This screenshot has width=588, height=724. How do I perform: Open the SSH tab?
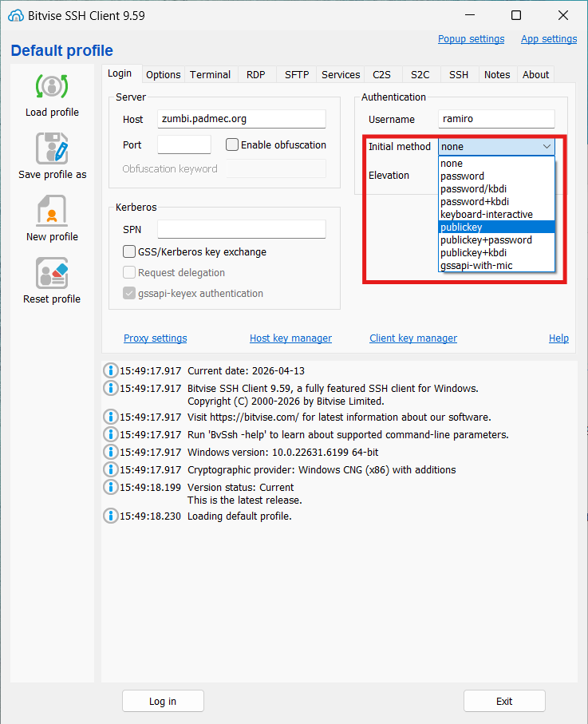click(459, 75)
